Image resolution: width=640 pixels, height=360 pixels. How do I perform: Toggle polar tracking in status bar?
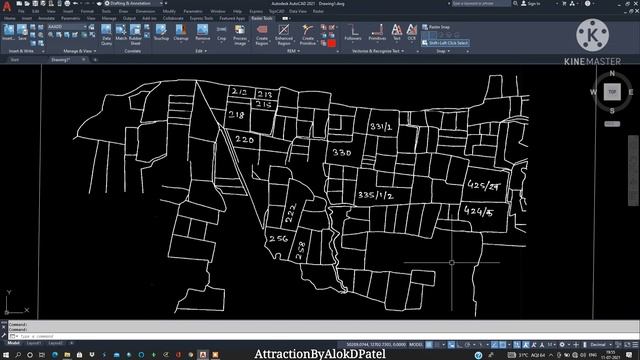click(x=467, y=345)
